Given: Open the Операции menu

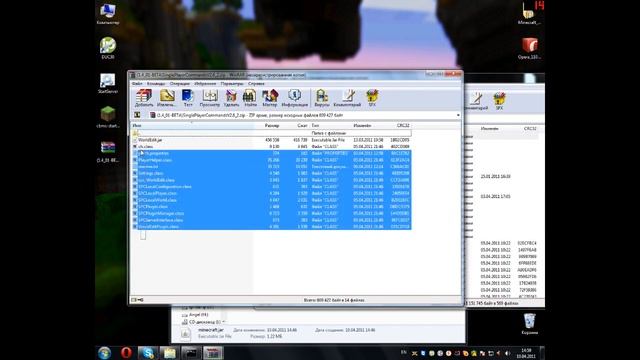Looking at the screenshot, I should (x=180, y=84).
